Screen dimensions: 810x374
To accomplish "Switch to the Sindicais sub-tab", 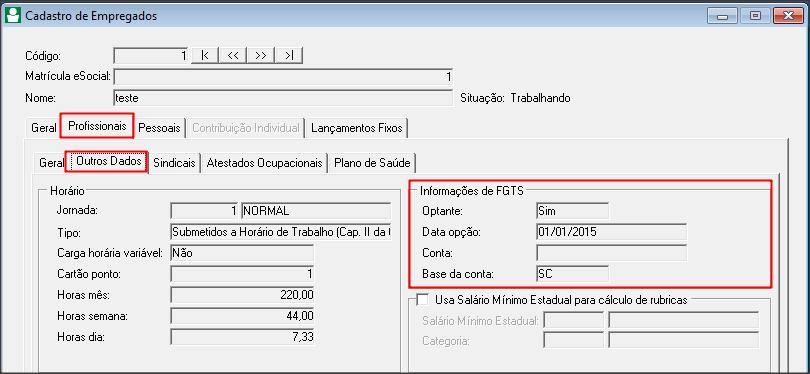I will click(174, 163).
